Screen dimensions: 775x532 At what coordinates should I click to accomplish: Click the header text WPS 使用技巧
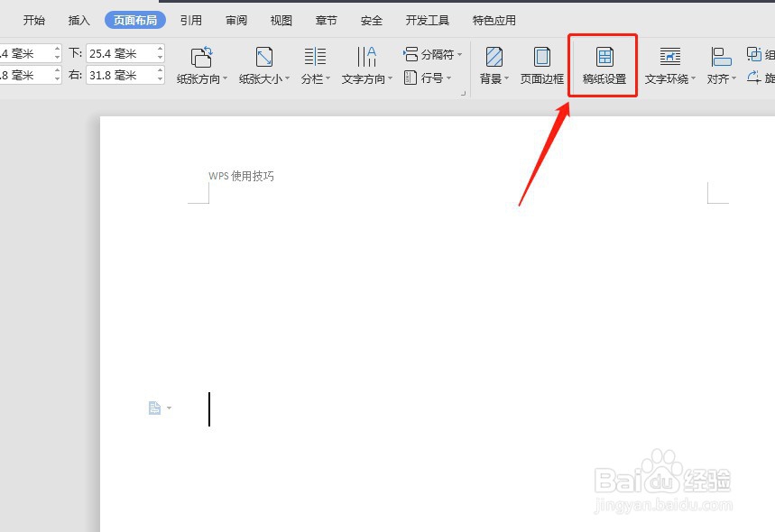click(x=241, y=176)
